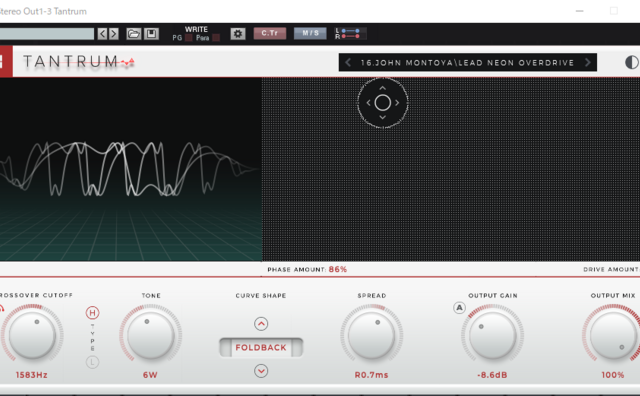Click the XY pad left arrow

click(369, 103)
